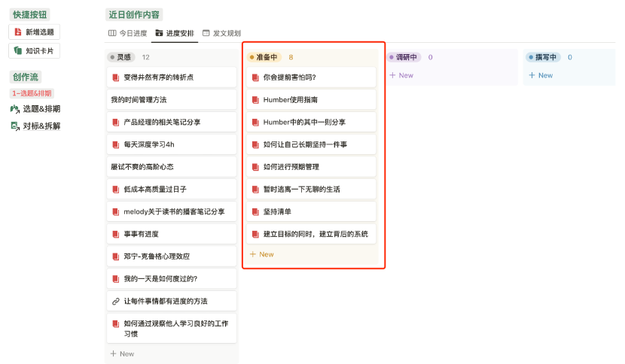Add New card in 准备中 column
The height and width of the screenshot is (364, 625).
(262, 254)
